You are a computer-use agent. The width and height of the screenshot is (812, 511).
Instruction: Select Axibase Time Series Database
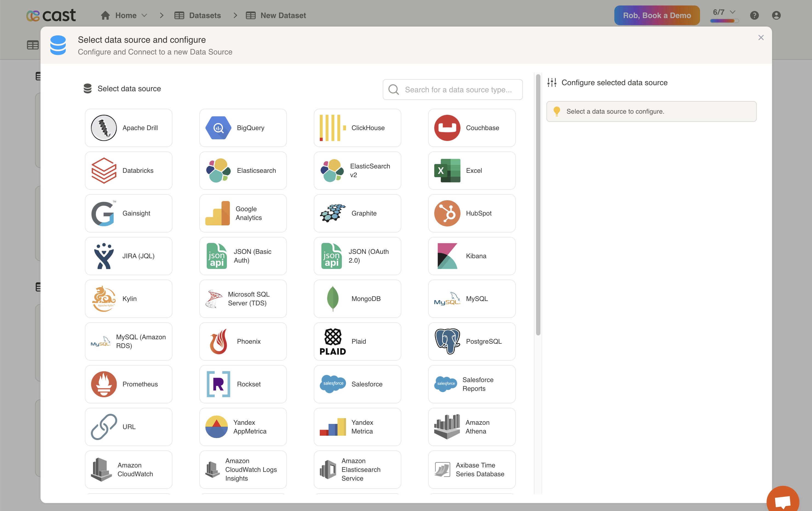[x=472, y=470]
